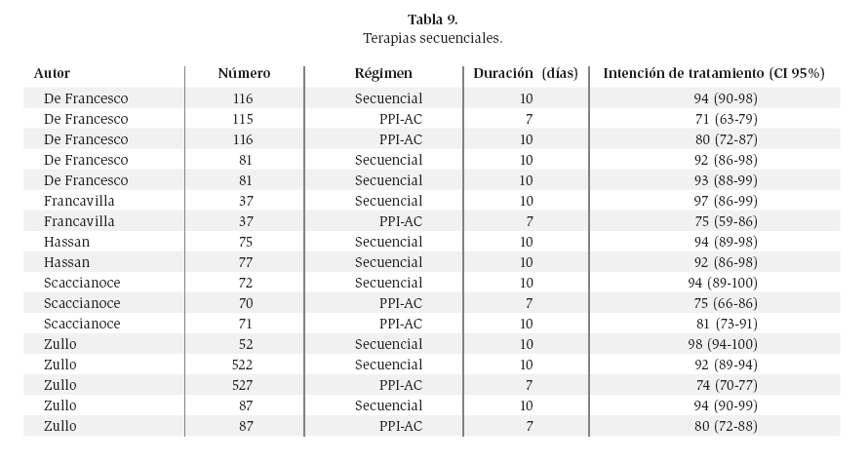Screen dimensions: 868x462
Task: Select the "Terapias secuenciales." caption text
Action: [x=432, y=38]
